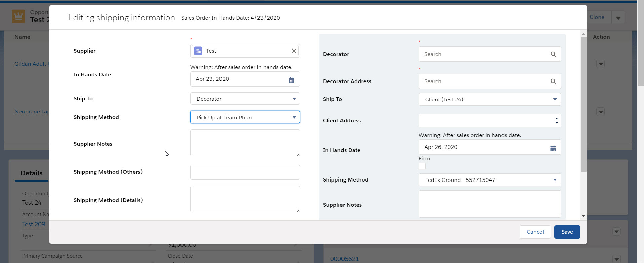The height and width of the screenshot is (263, 644).
Task: Expand actions menu next to Clone
Action: tap(618, 18)
